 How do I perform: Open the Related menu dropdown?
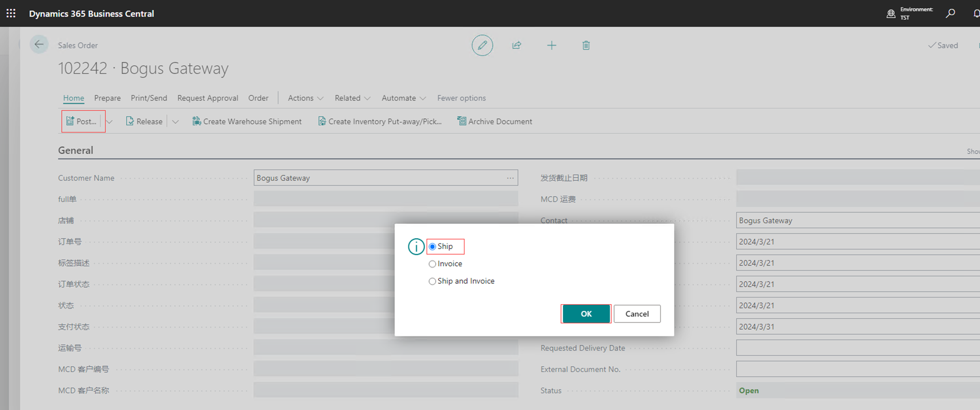pos(352,98)
